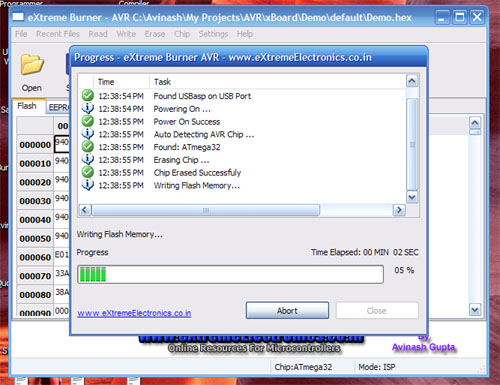This screenshot has width=500, height=385.
Task: Click task list scroll down arrow
Action: (x=412, y=197)
